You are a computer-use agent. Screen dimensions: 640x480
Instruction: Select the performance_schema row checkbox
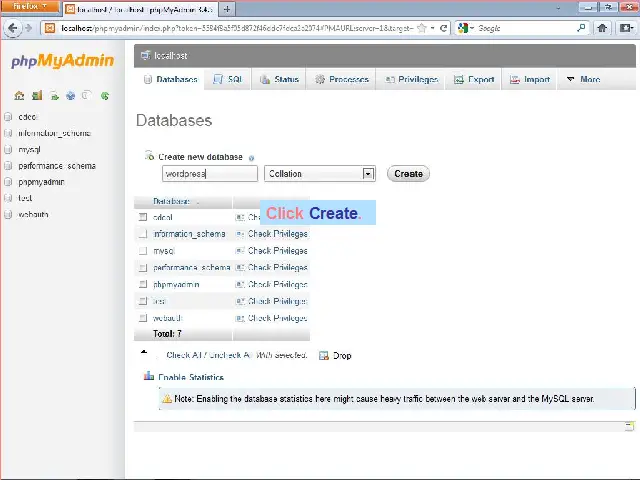click(143, 268)
